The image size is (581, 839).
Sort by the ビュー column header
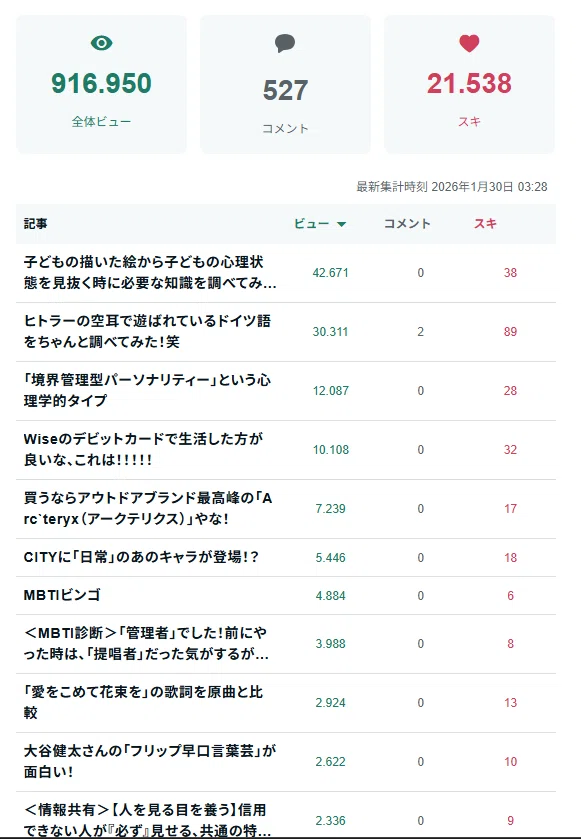pos(312,224)
